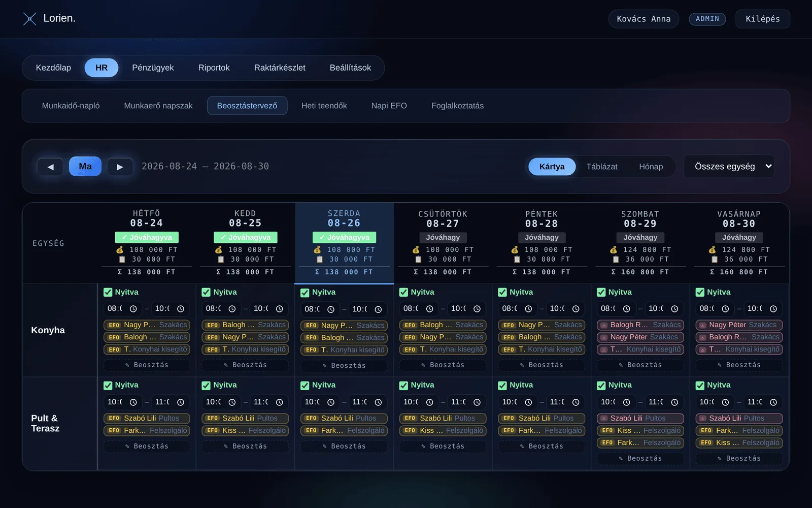
Task: Open clock picker for Konyha Monday start time
Action: 133,309
